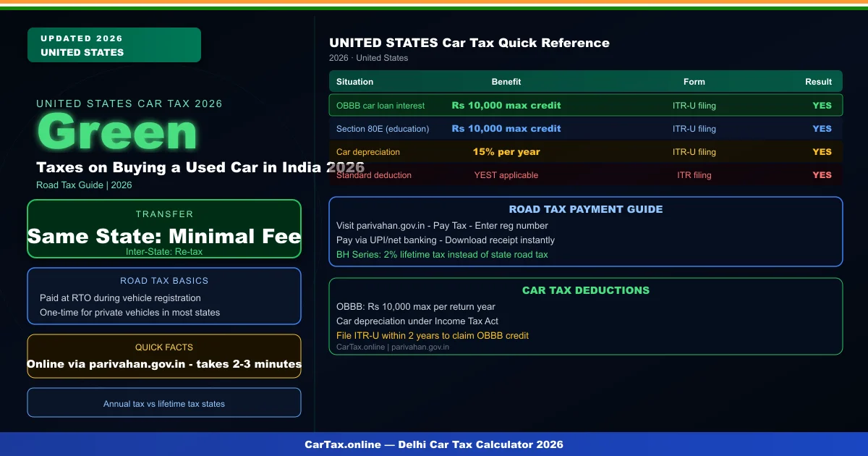Select the 'Car depreciation' row label
Image resolution: width=868 pixels, height=456 pixels.
(x=368, y=152)
